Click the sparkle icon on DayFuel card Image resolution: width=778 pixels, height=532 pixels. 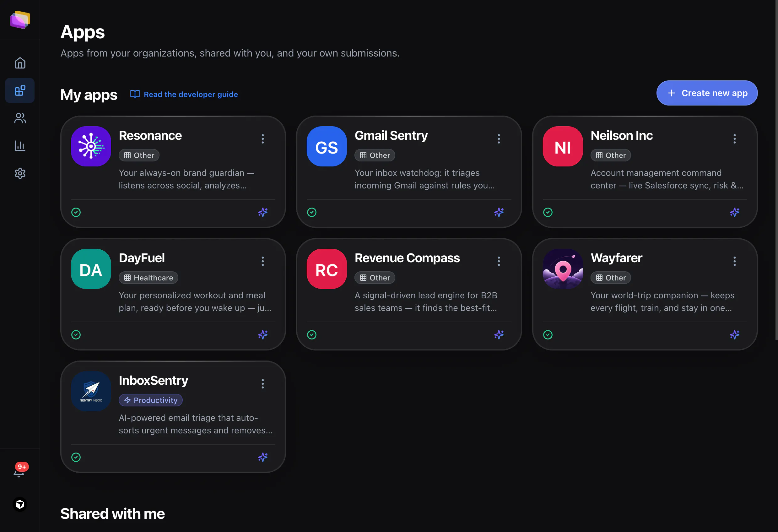(263, 335)
